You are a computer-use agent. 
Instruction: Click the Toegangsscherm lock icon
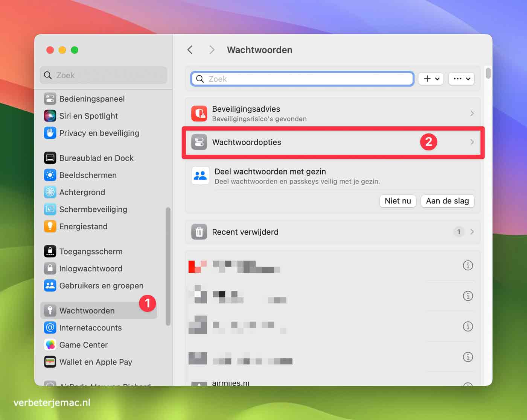(x=50, y=251)
